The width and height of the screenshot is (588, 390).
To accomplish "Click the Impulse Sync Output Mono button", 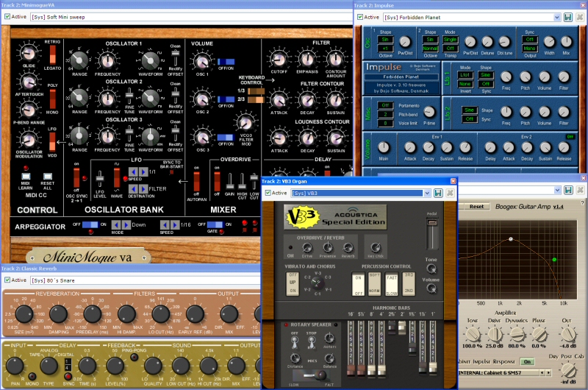I will pos(529,49).
